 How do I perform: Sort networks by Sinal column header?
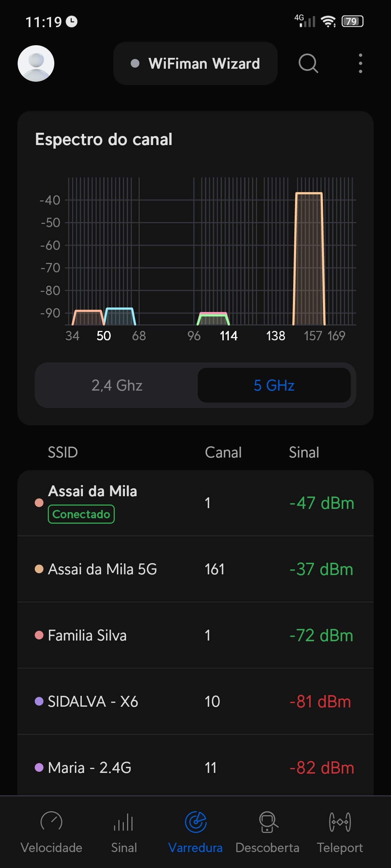304,452
